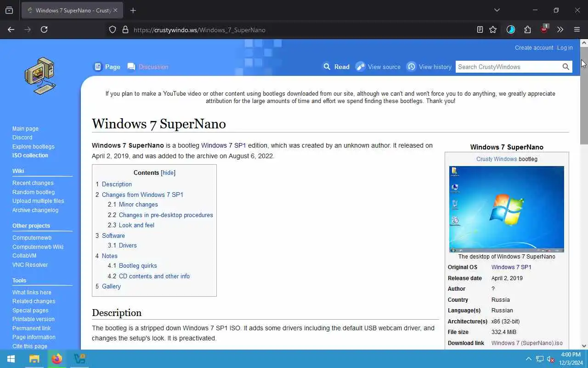Click the CrustyWindows computer logo
Viewport: 588px width, 368px height.
40,76
